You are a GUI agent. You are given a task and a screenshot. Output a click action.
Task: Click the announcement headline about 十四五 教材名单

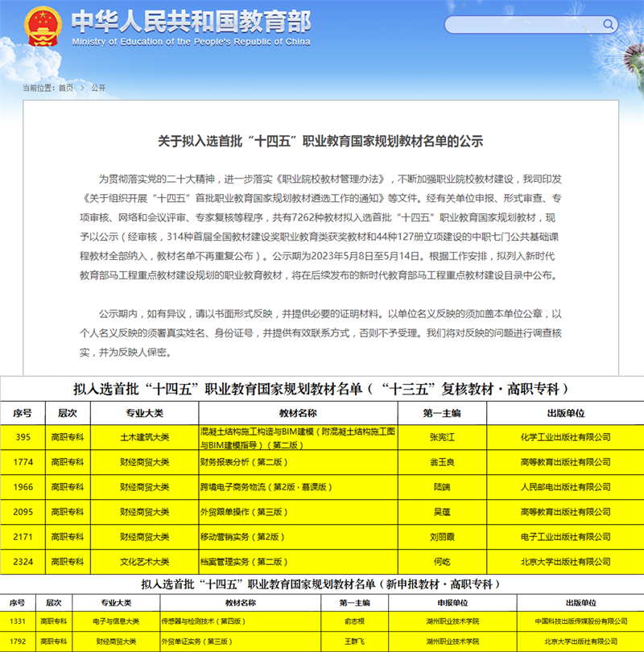(x=320, y=141)
